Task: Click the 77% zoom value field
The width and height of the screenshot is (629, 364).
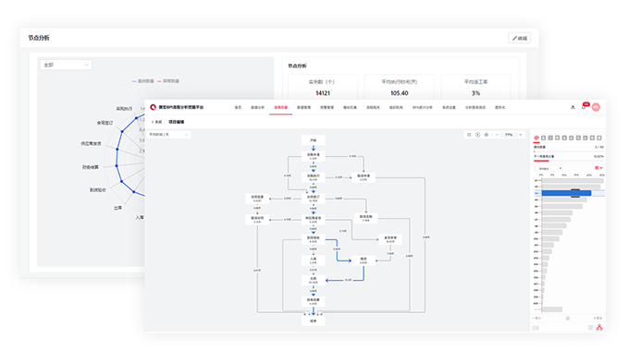Action: (509, 135)
